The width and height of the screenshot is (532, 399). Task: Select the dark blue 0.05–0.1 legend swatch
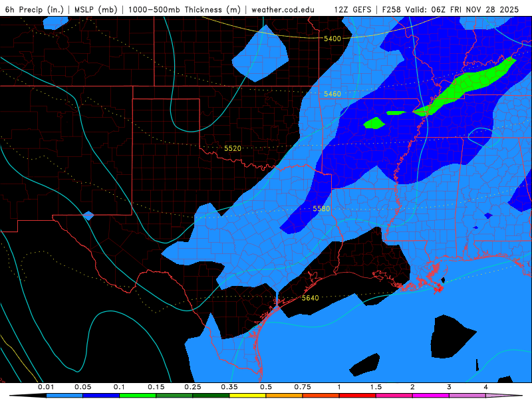[101, 396]
